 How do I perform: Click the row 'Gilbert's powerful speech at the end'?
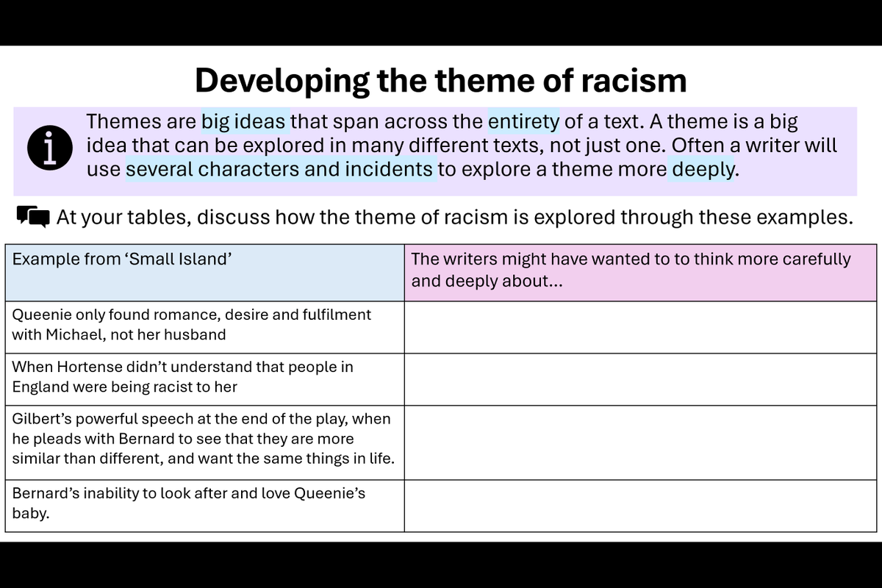[x=204, y=442]
